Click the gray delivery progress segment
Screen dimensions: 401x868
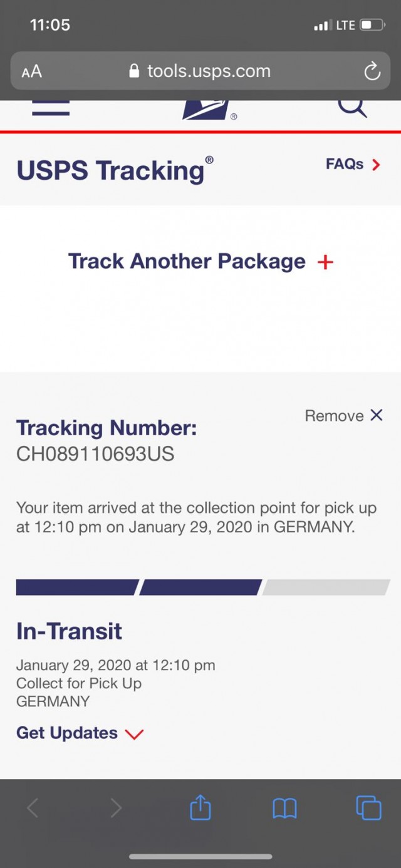[326, 587]
